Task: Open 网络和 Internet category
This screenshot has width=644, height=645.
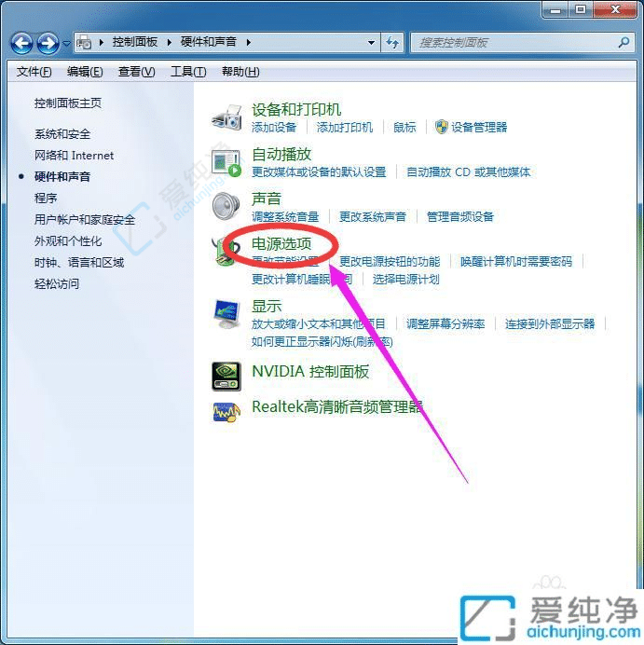Action: coord(74,155)
